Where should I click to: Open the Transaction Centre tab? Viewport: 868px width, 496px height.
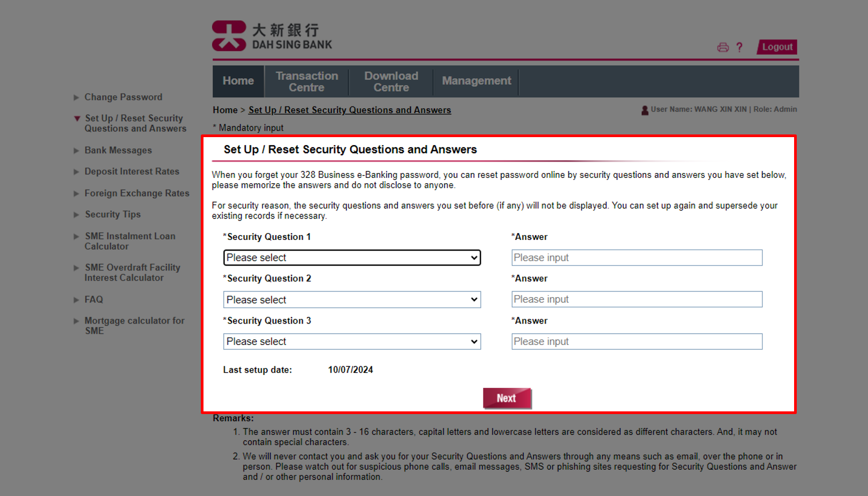click(x=307, y=81)
